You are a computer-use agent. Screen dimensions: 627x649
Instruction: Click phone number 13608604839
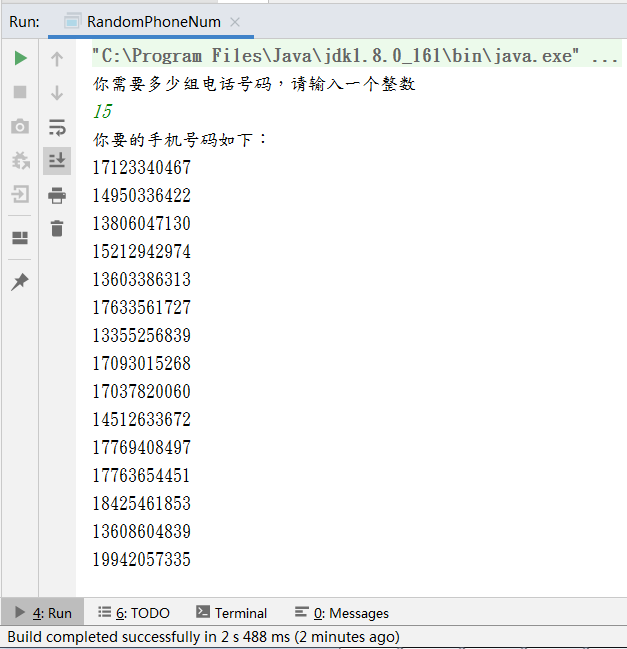point(142,531)
